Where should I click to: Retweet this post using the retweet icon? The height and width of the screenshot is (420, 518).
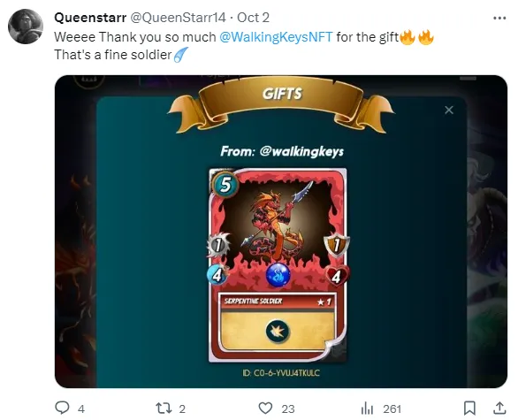click(164, 409)
